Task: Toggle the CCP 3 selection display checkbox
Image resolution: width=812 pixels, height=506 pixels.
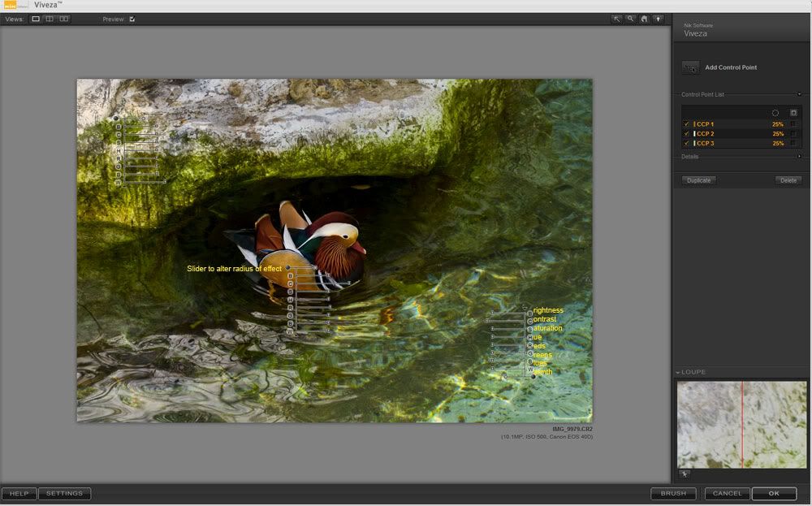Action: (x=793, y=144)
